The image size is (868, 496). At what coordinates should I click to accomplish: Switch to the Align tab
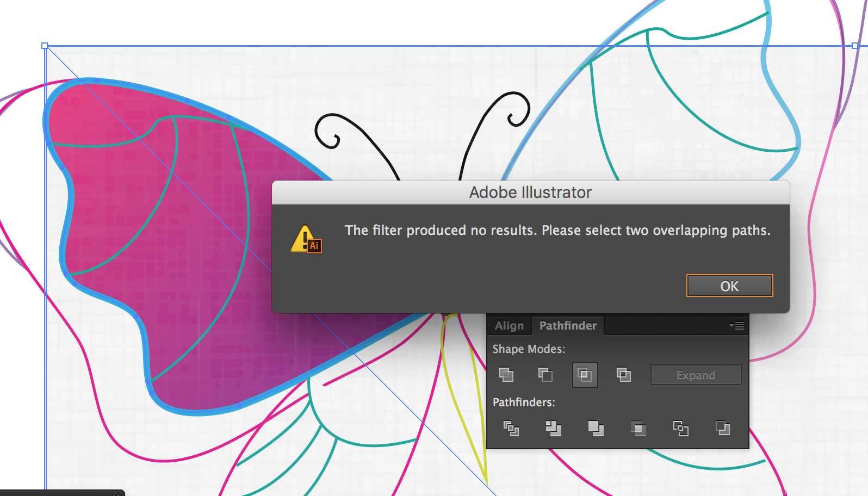[509, 326]
